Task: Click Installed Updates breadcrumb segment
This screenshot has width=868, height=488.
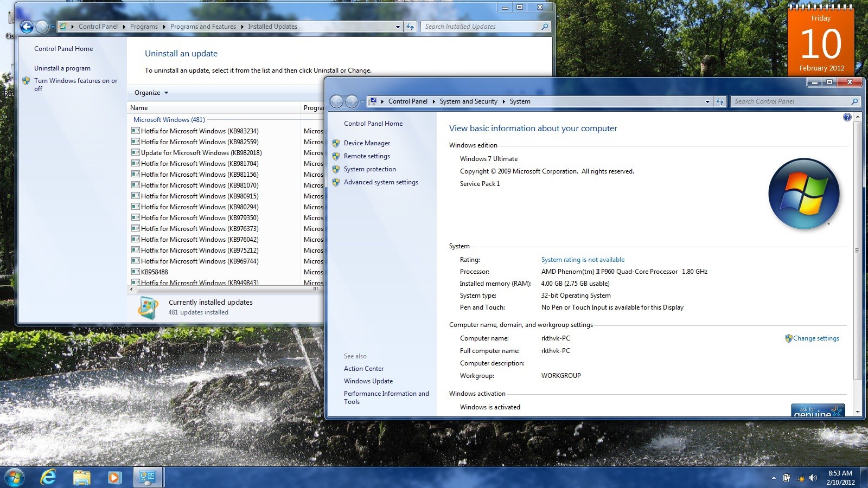Action: pos(272,27)
